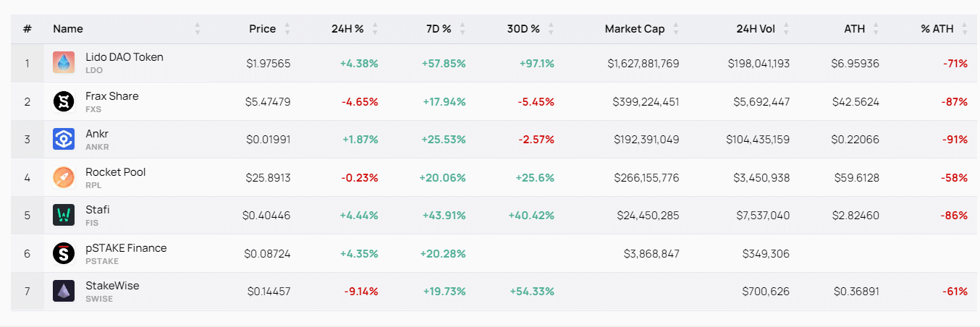Screen dimensions: 980x327
Task: Open the Lido DAO Token name link
Action: (124, 57)
